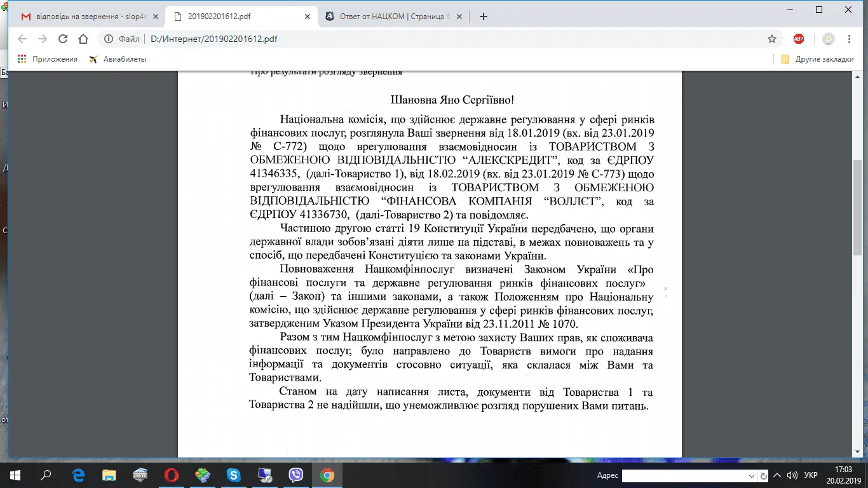This screenshot has height=488, width=868.
Task: Open the Adblock Plus extension
Action: point(799,39)
